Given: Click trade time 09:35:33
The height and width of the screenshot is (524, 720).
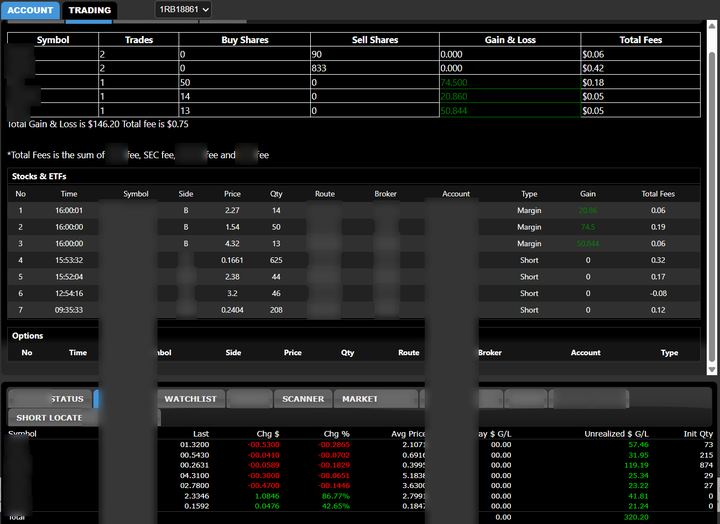Looking at the screenshot, I should (x=69, y=310).
